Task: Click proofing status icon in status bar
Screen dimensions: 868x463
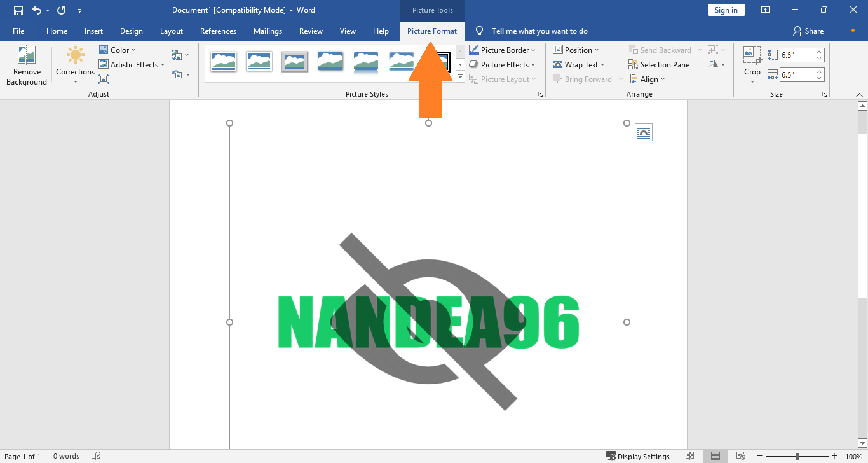Action: click(x=96, y=456)
